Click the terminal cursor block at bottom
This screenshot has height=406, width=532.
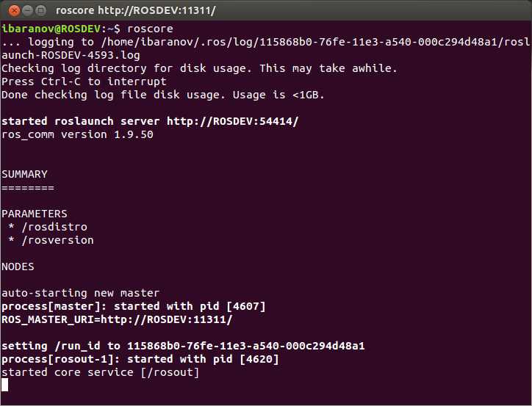coord(5,385)
